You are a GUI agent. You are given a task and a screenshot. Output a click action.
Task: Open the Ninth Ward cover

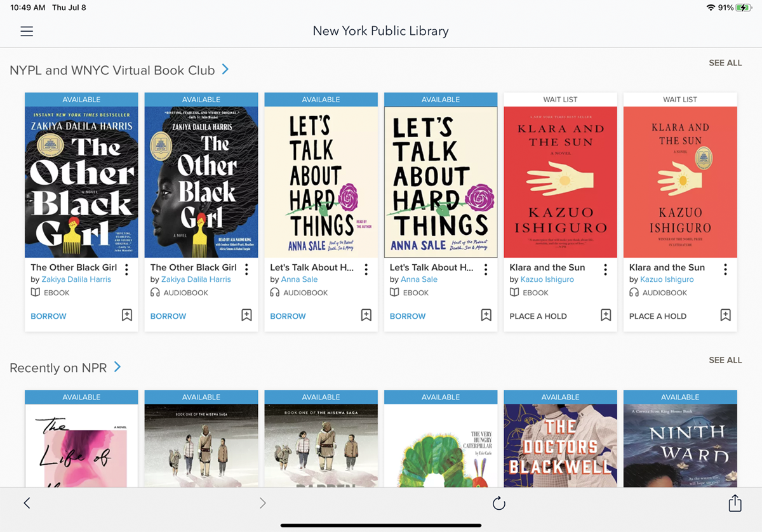tap(680, 445)
